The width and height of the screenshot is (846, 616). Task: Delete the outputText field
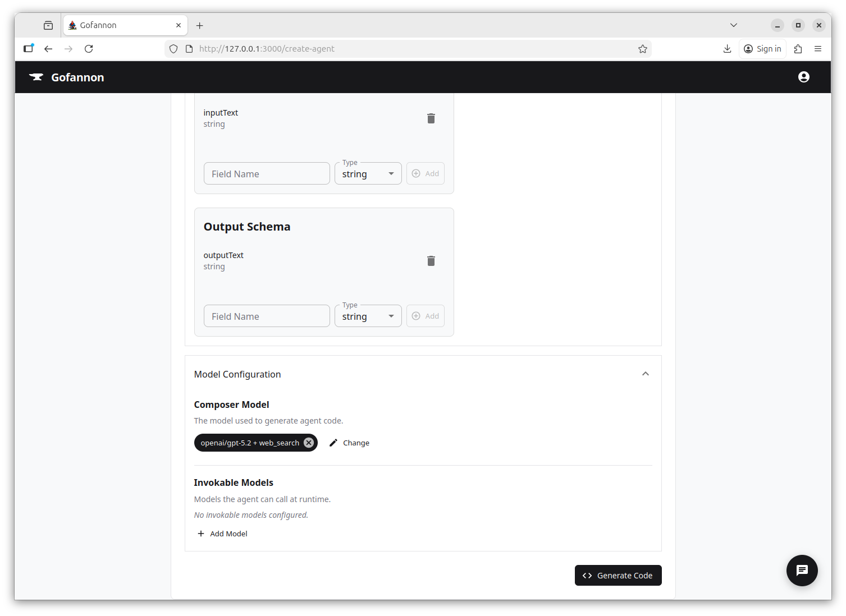[x=431, y=261]
